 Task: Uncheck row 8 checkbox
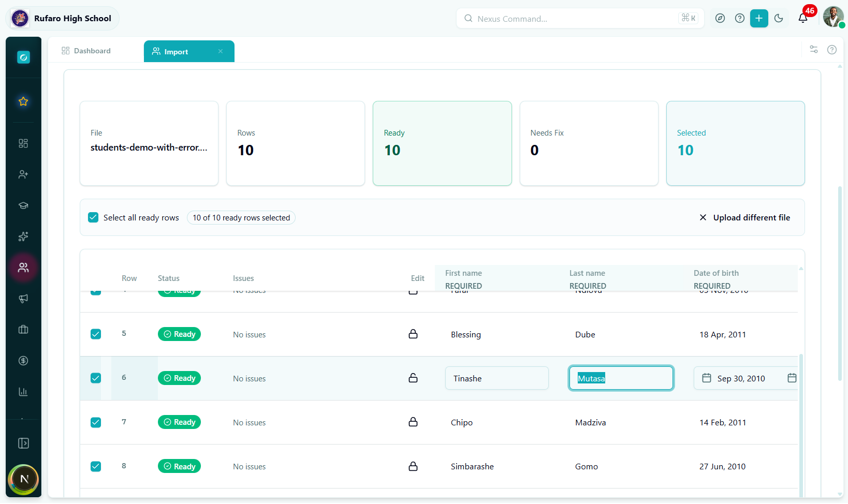point(96,466)
